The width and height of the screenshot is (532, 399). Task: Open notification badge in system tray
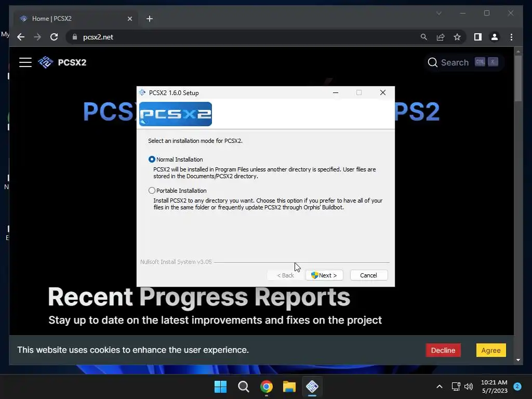click(x=517, y=386)
